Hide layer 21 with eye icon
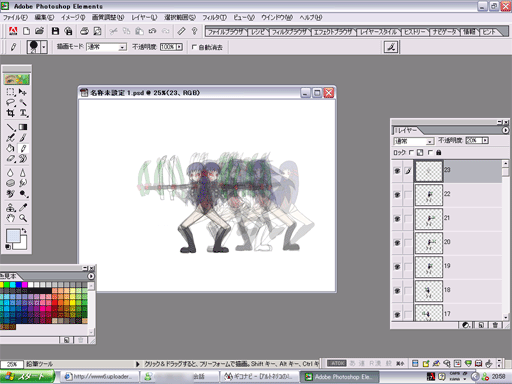The width and height of the screenshot is (512, 384). coord(397,219)
